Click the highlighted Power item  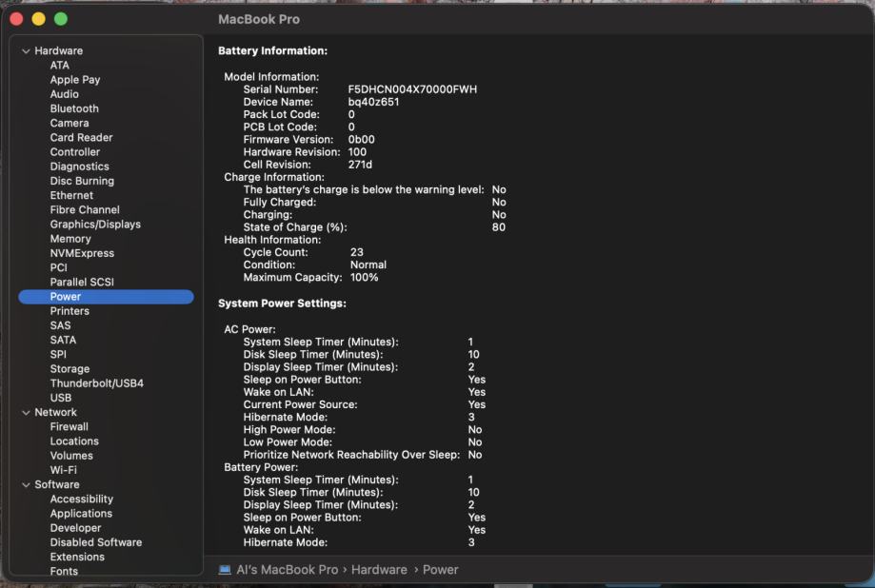[106, 297]
